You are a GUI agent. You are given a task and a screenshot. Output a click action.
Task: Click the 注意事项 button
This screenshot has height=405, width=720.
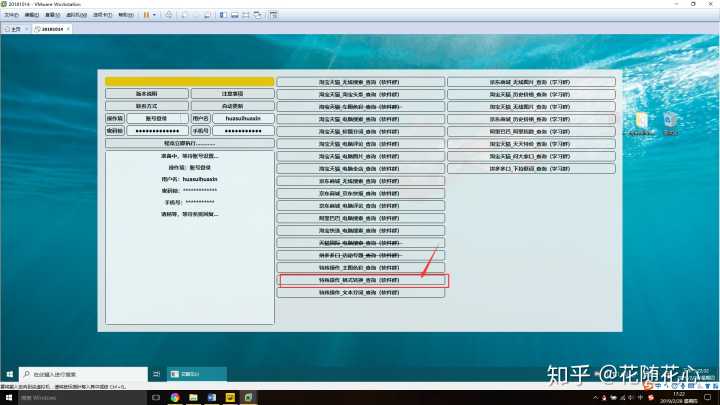point(232,94)
